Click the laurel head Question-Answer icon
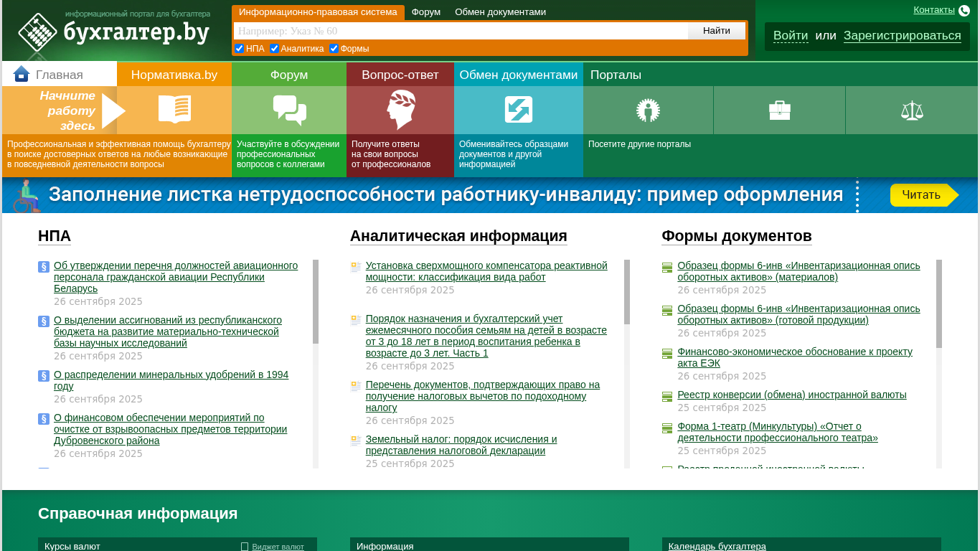The width and height of the screenshot is (980, 551). [400, 110]
